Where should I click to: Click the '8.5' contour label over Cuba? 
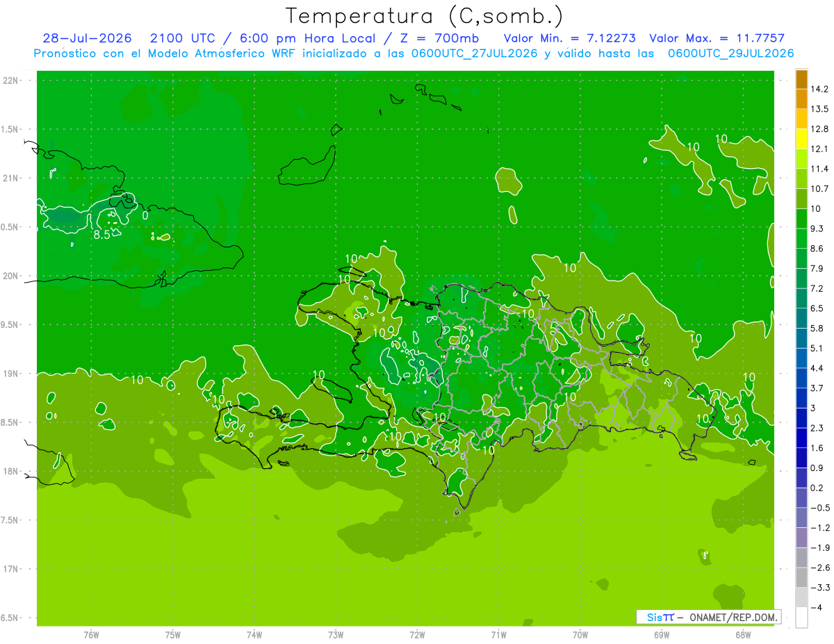pyautogui.click(x=102, y=235)
